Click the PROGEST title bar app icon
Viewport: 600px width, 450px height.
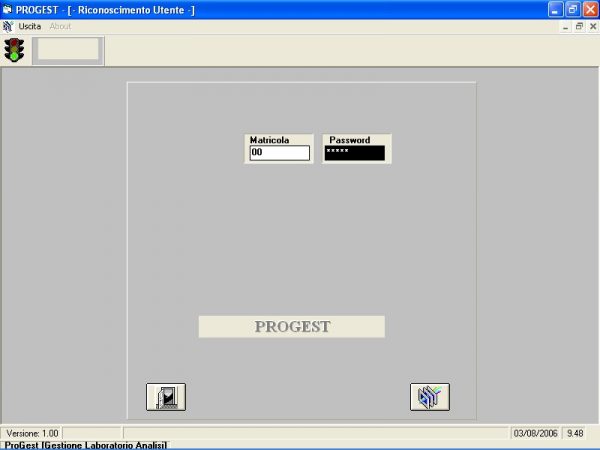pyautogui.click(x=7, y=10)
